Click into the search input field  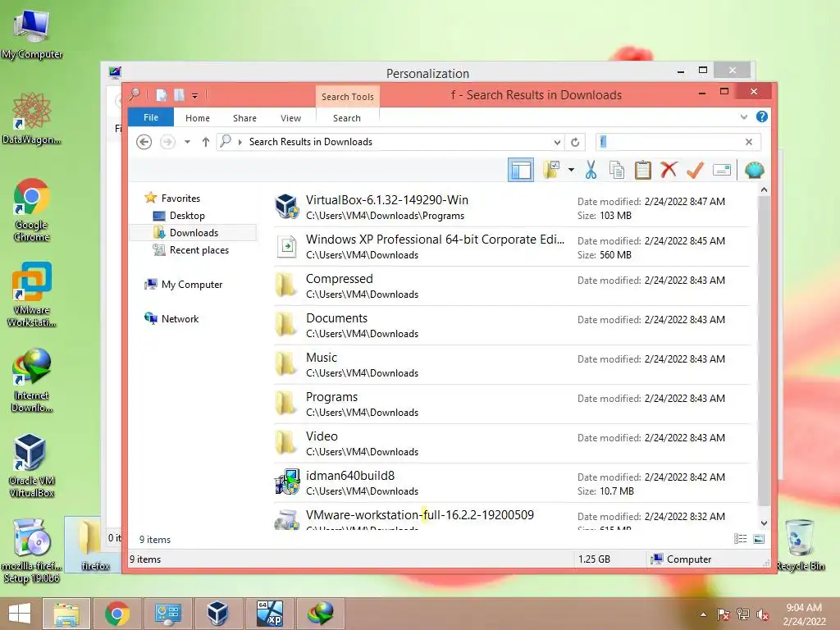[x=671, y=142]
